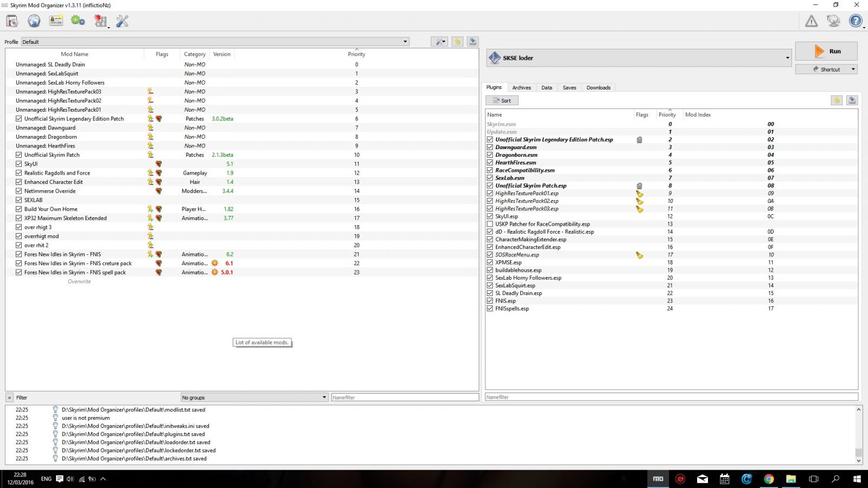Open the SKSE loder executable dropdown

coord(639,58)
